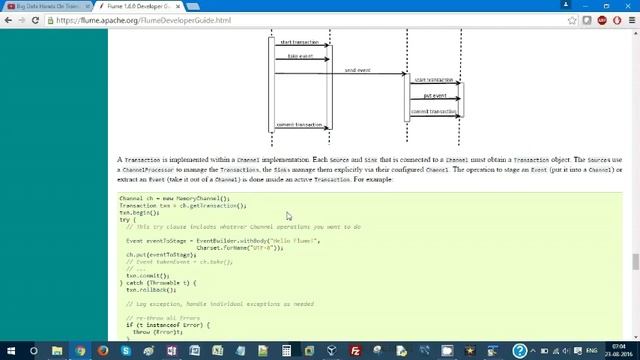Open the volume control in tray
The height and width of the screenshot is (360, 640).
[x=566, y=351]
